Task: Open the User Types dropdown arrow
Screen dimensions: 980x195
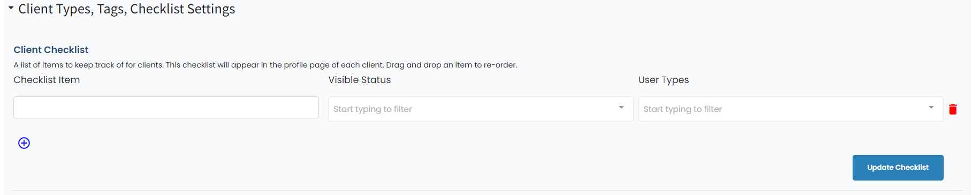Action: click(931, 108)
